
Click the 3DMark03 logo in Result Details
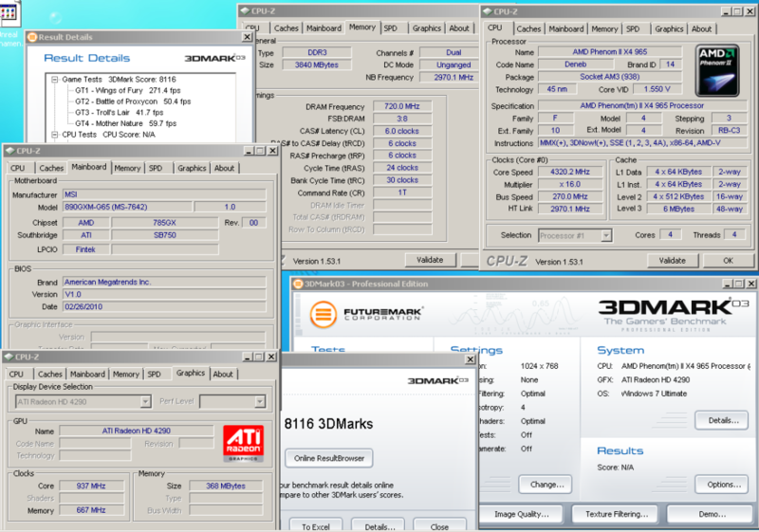point(217,58)
